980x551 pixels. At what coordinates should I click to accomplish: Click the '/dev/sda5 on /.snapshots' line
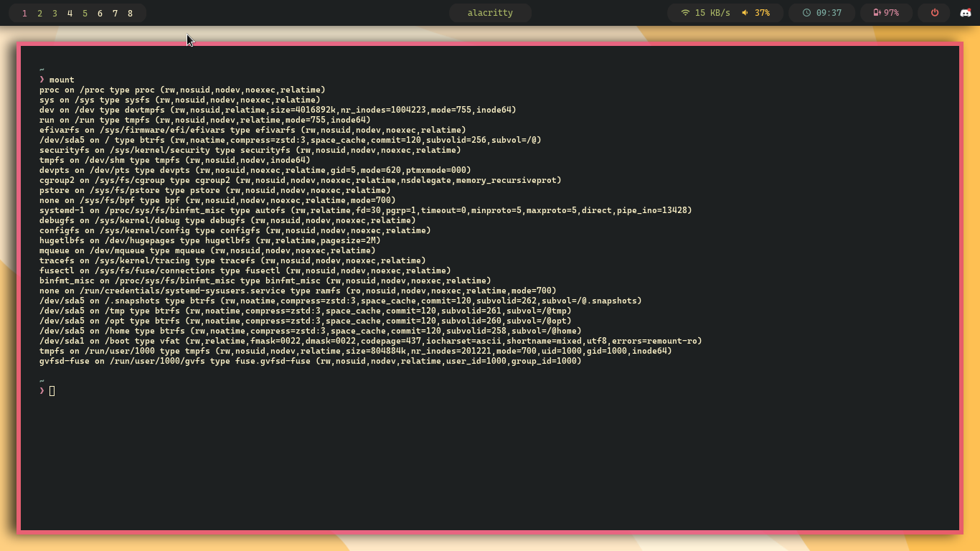pos(341,301)
